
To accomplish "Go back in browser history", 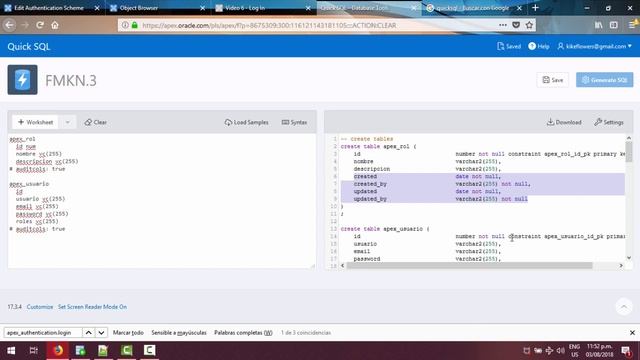I will coord(9,25).
